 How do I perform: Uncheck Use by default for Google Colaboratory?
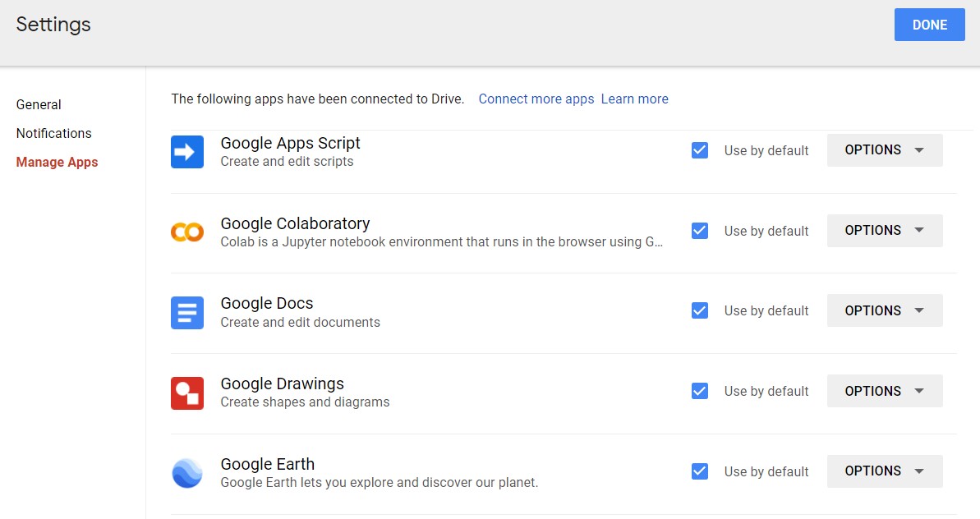pyautogui.click(x=700, y=231)
